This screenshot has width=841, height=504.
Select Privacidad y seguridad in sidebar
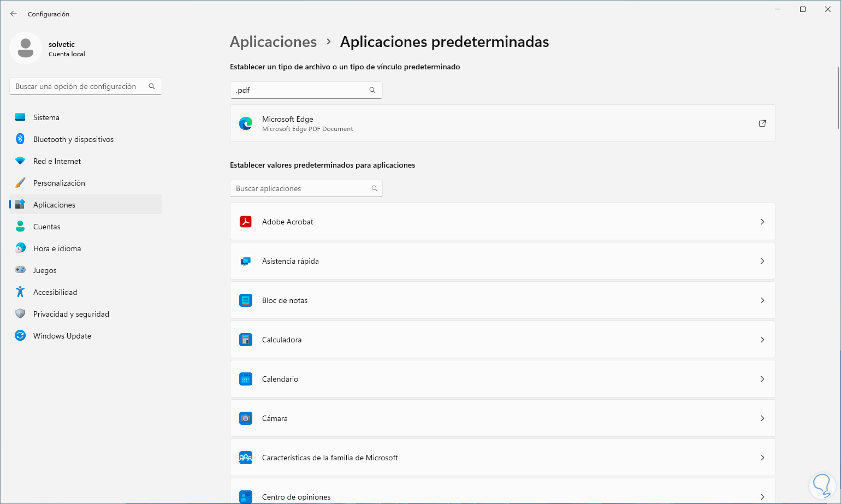[x=71, y=314]
